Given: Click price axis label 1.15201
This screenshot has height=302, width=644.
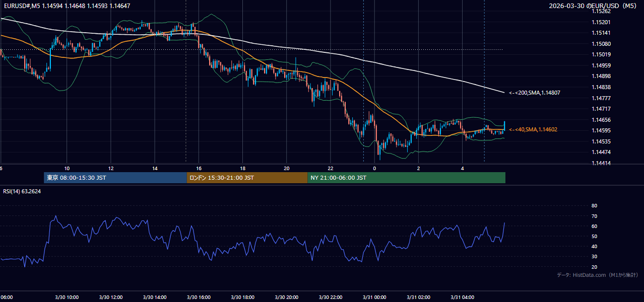Looking at the screenshot, I should pyautogui.click(x=601, y=22).
